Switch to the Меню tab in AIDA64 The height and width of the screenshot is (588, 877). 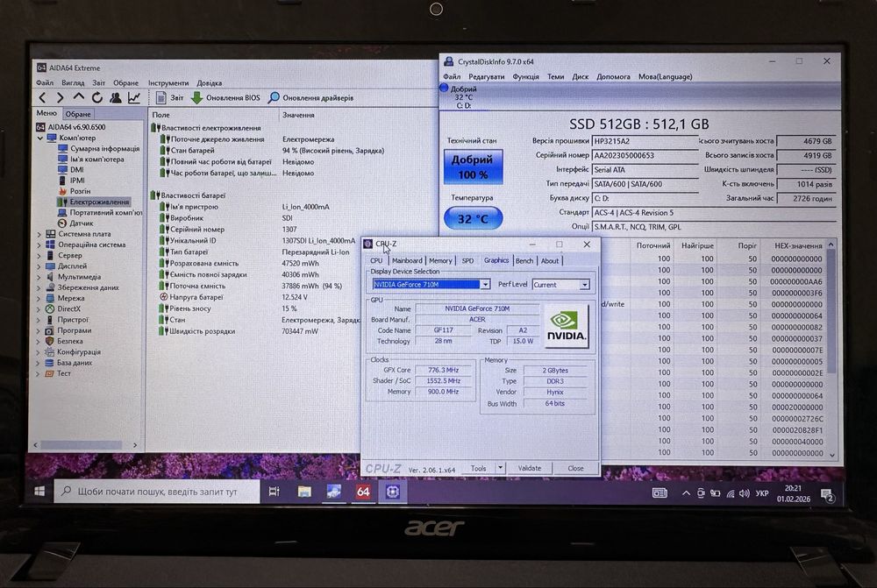tap(47, 113)
